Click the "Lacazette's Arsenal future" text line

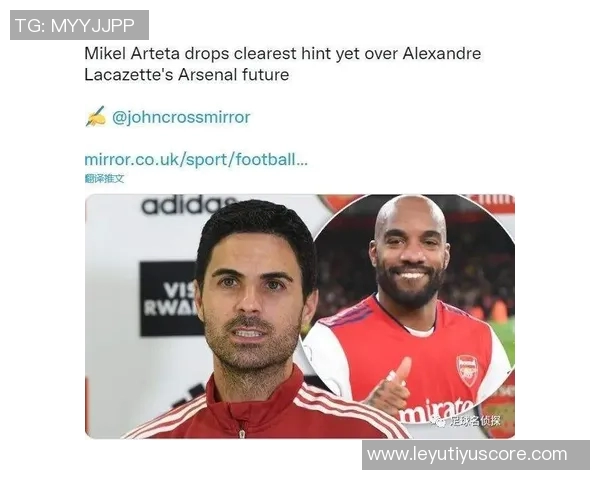tap(187, 75)
